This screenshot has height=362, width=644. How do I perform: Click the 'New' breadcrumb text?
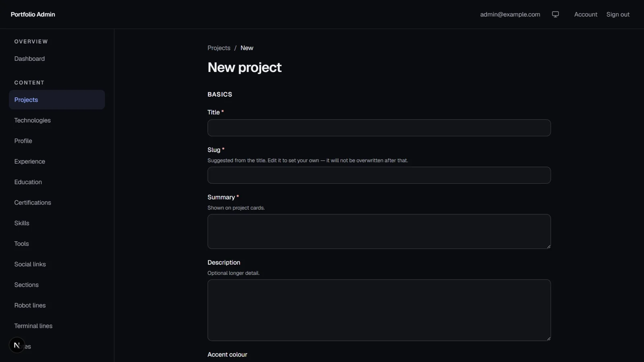247,48
